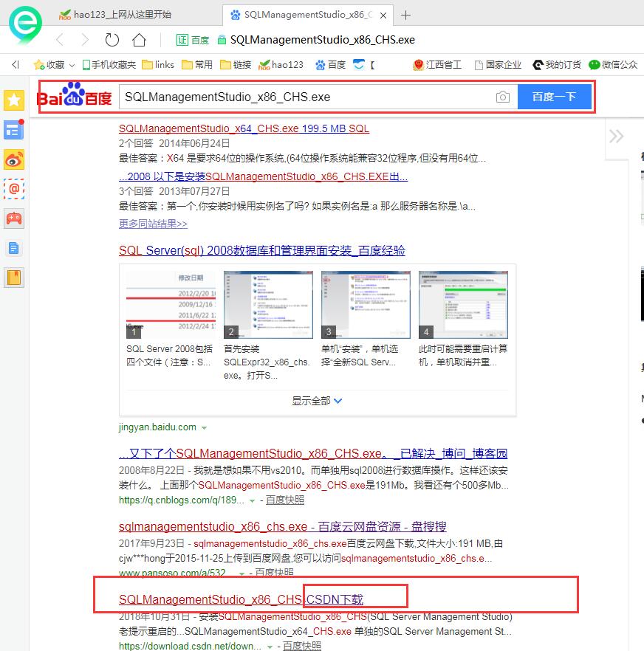This screenshot has height=651, width=644.
Task: Click the 百度一下 search button
Action: click(555, 97)
